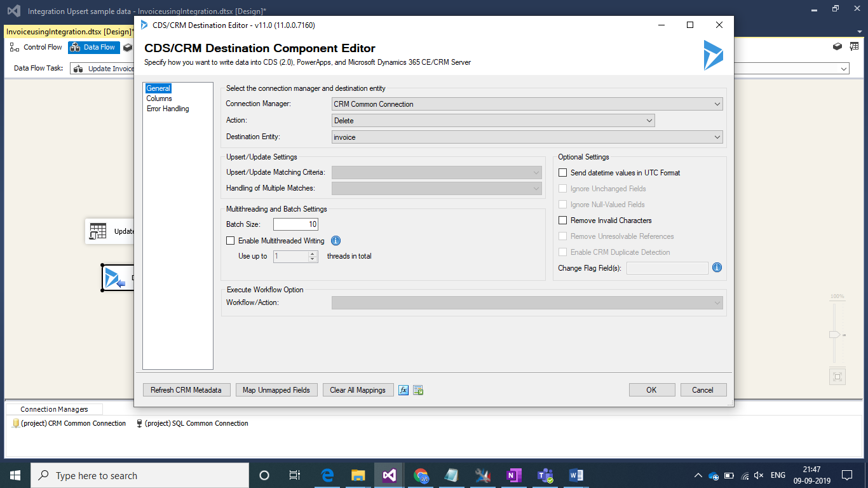Click the Remove Unresolvable References checkbox
This screenshot has height=488, width=868.
tap(562, 236)
